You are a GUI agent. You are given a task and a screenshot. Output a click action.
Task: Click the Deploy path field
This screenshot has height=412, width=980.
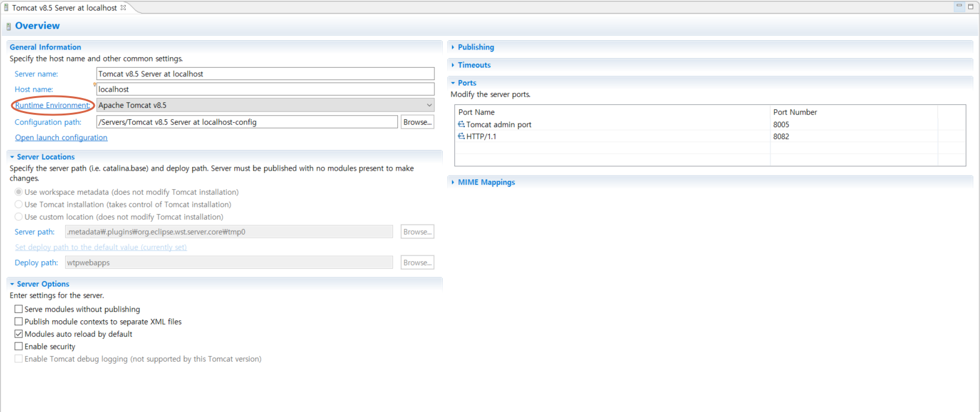tap(229, 262)
